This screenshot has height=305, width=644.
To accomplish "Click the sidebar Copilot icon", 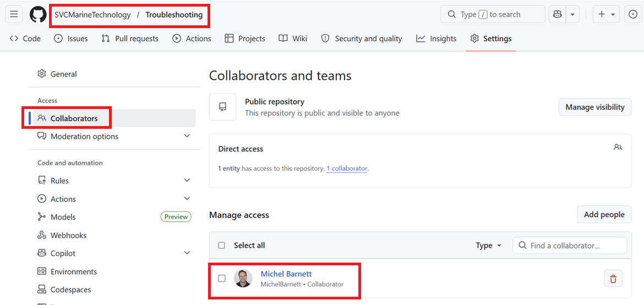I will coord(41,254).
